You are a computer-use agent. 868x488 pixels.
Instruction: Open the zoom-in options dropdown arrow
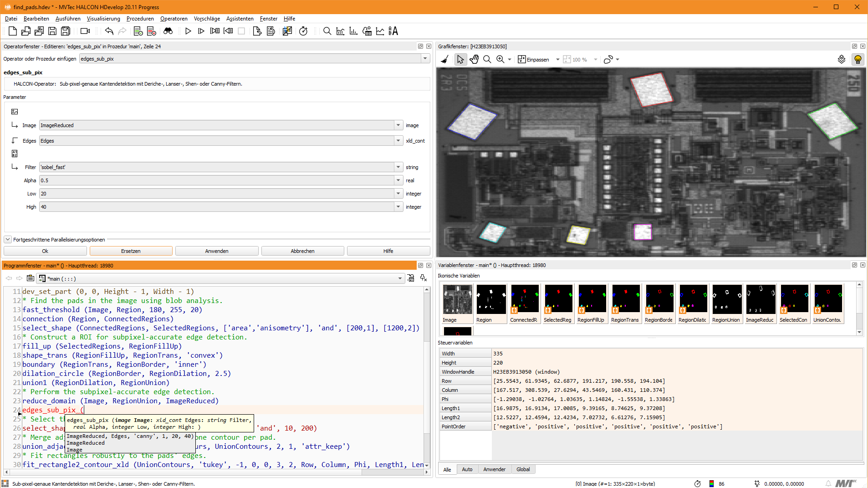click(x=510, y=59)
